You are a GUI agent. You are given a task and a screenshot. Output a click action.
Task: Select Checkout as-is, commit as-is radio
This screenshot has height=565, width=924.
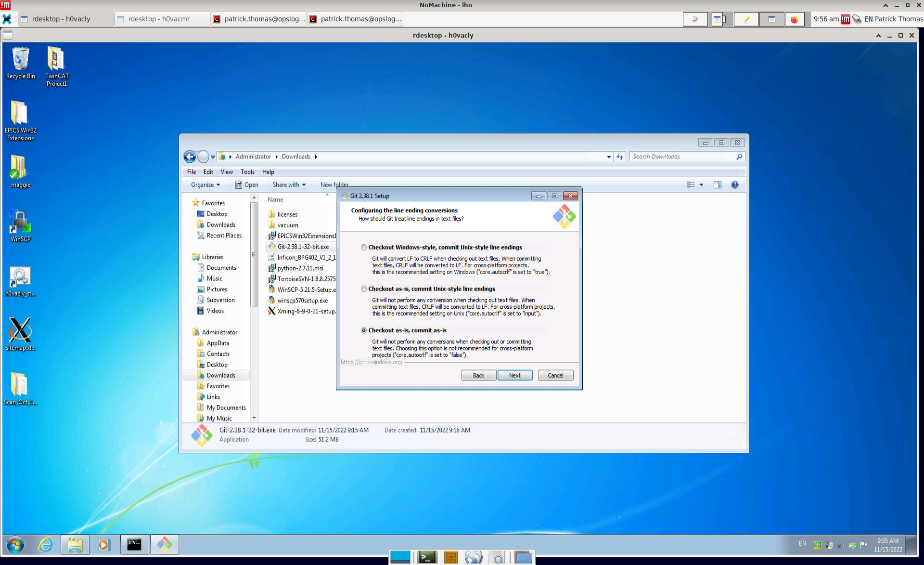tap(364, 330)
